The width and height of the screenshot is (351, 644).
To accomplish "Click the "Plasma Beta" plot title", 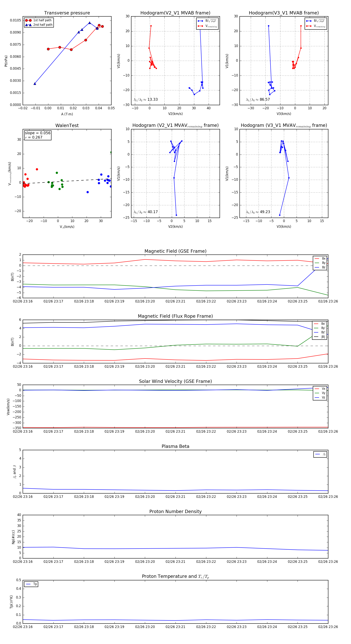I will (175, 447).
